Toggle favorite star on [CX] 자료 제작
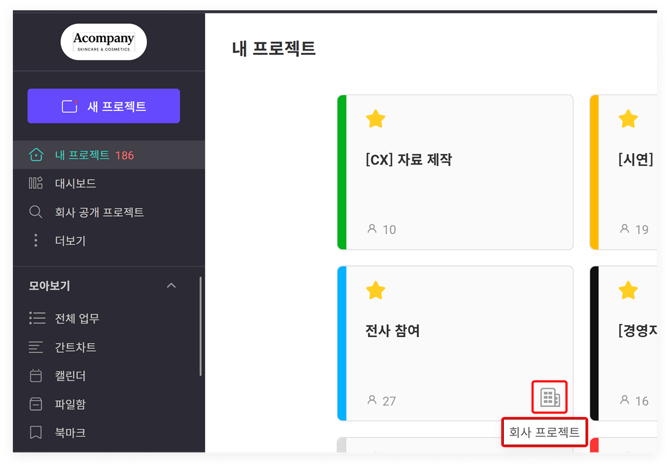 click(x=376, y=120)
